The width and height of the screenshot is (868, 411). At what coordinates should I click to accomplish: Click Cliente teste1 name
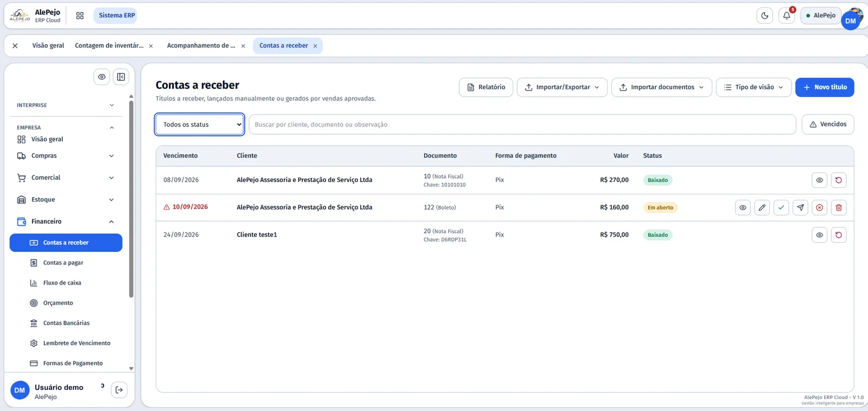click(x=257, y=235)
